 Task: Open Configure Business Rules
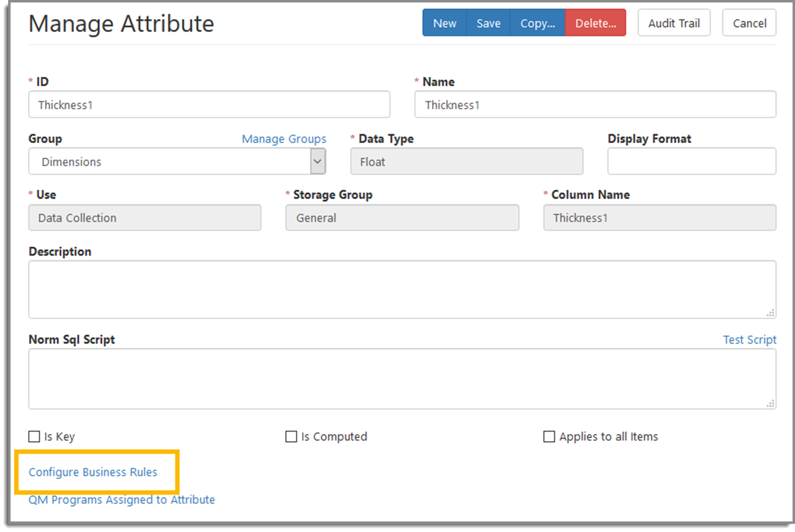pos(93,472)
